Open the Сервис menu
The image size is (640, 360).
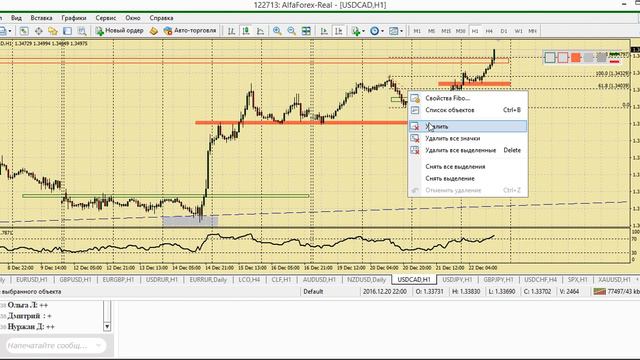coord(106,18)
